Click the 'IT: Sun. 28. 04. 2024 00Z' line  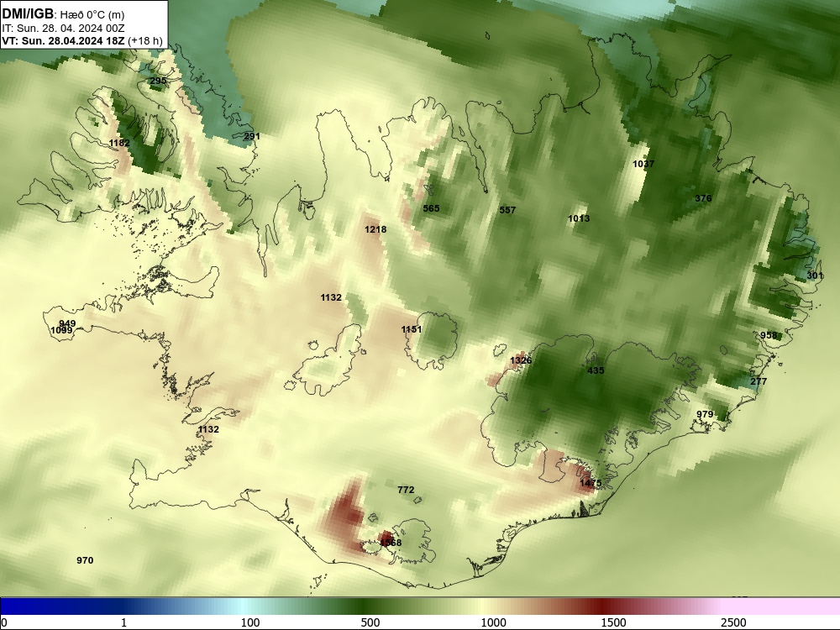[63, 29]
